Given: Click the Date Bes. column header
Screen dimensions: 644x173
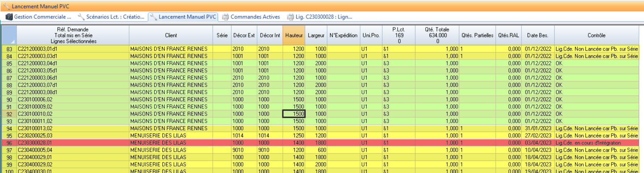Looking at the screenshot, I should coord(537,35).
